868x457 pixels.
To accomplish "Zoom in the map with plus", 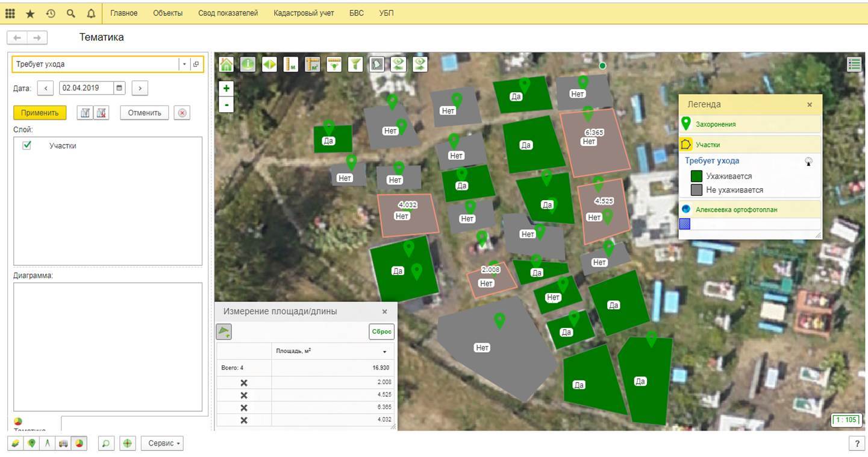I will [226, 88].
